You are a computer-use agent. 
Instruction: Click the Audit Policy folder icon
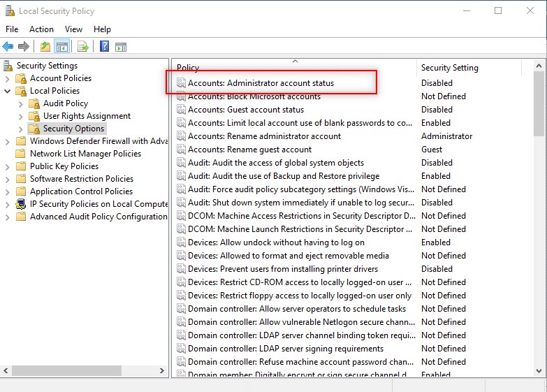coord(34,103)
